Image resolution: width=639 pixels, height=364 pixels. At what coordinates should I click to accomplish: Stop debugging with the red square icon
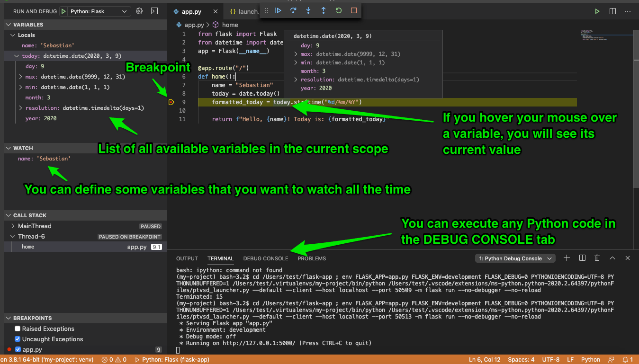(x=353, y=11)
